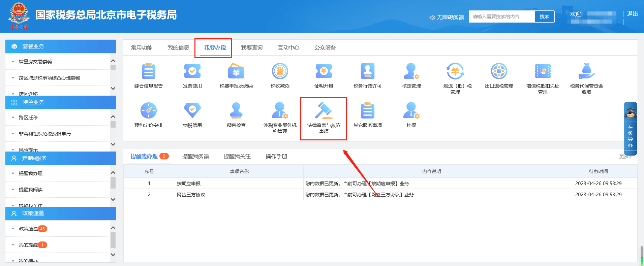Click 按期应申报 in the table

point(189,184)
